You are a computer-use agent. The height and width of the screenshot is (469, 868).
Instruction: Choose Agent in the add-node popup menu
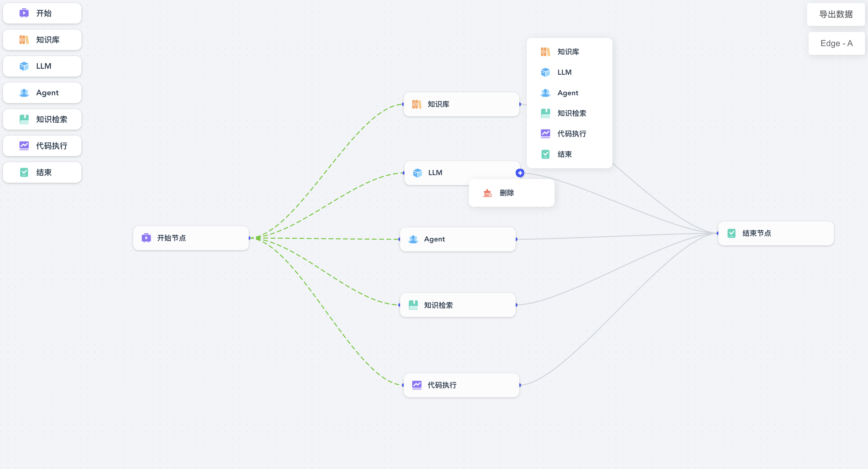pos(568,93)
